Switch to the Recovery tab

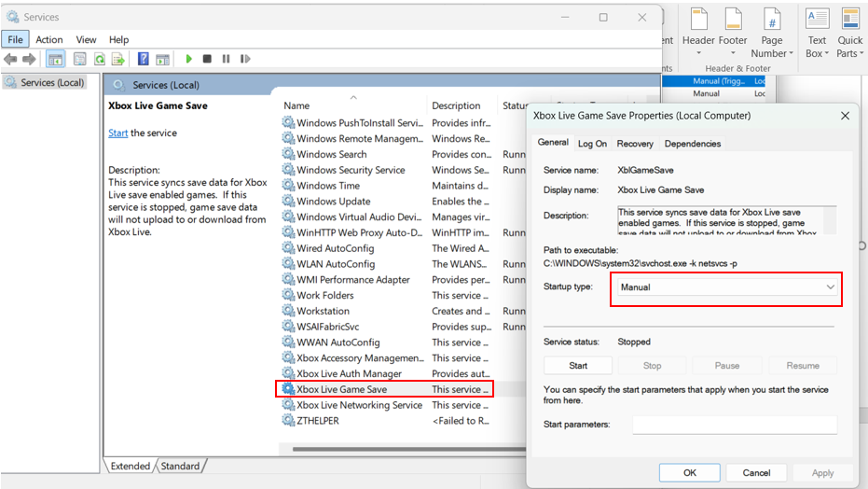pyautogui.click(x=635, y=144)
